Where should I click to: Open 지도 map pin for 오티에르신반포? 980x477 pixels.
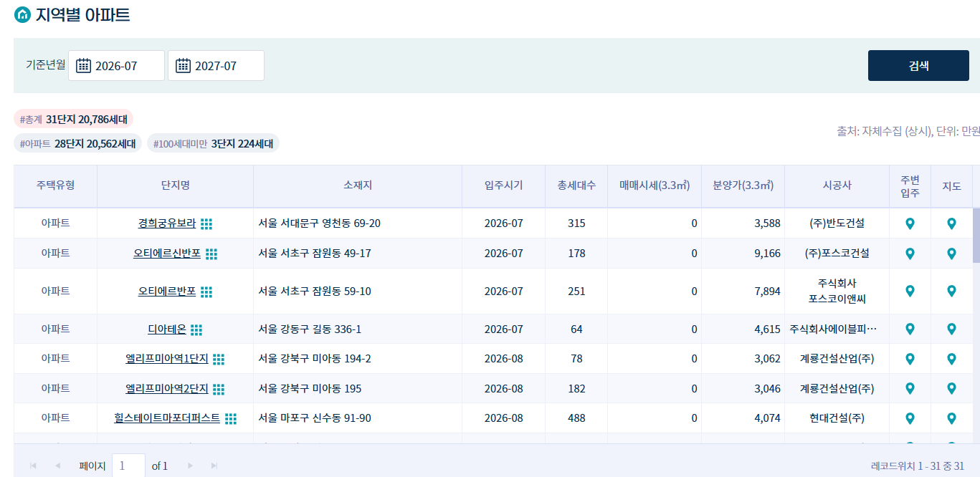point(951,254)
